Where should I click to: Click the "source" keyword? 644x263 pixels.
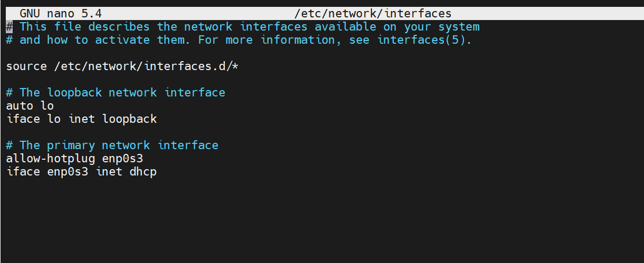(x=26, y=66)
